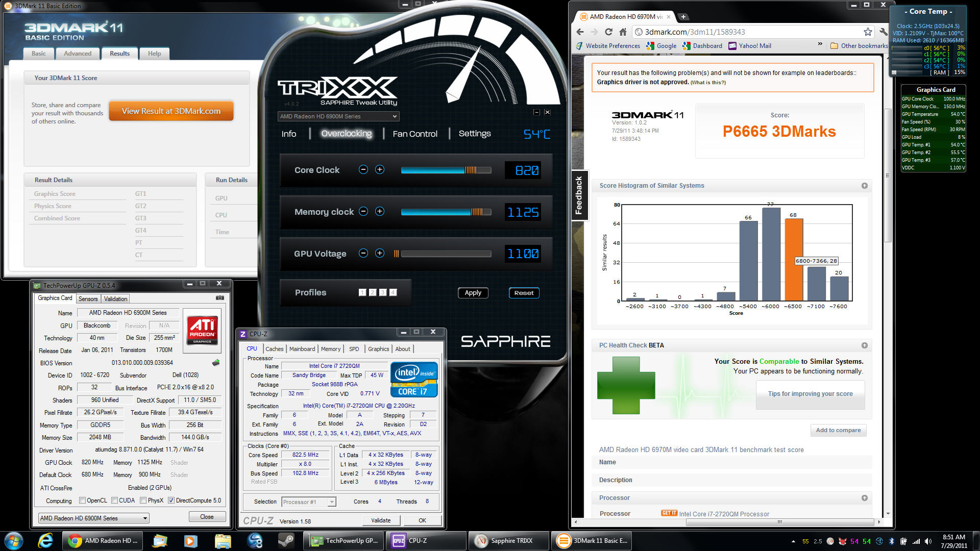Screen dimensions: 980x551
Task: Launch Internet Explorer from taskbar
Action: 45,540
